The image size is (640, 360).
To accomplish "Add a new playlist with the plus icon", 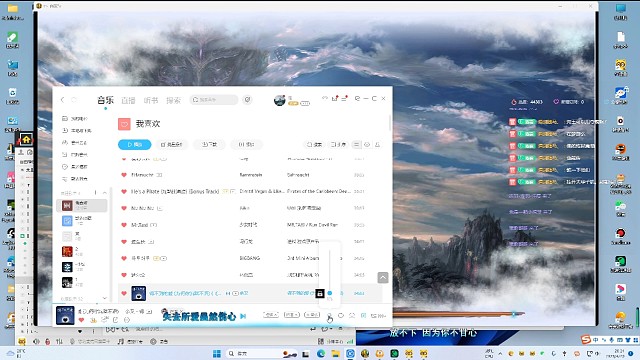I will pos(96,193).
